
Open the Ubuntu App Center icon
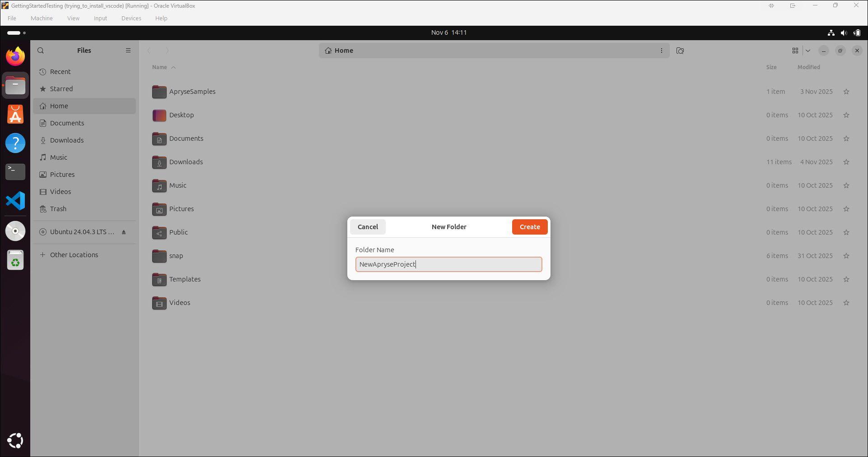tap(15, 115)
